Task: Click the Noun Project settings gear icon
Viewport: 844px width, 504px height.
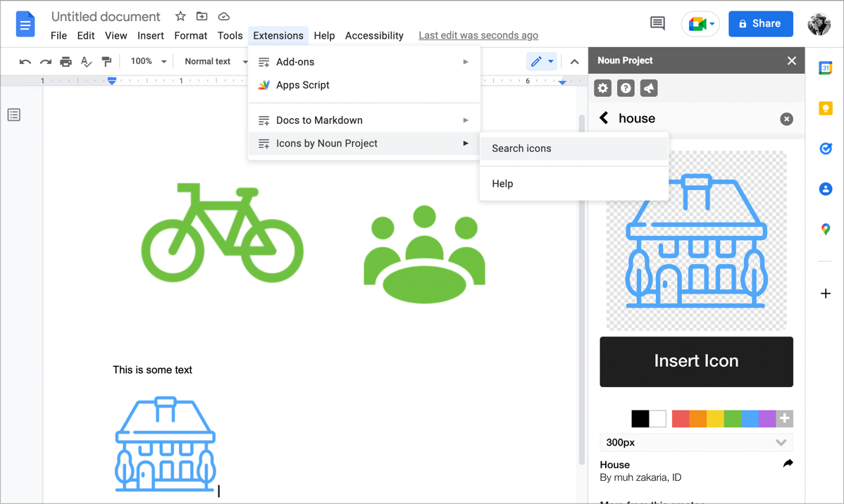Action: (x=602, y=88)
